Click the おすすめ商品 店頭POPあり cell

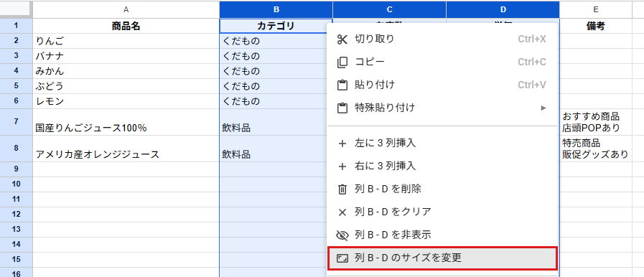[595, 122]
